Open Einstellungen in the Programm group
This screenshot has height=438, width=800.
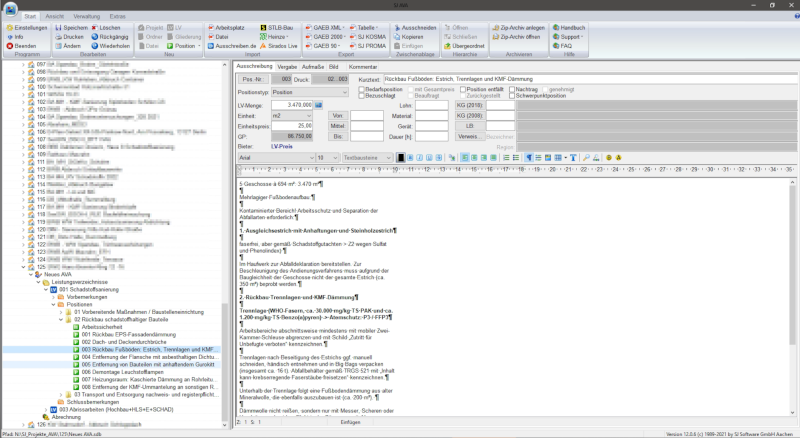pos(27,28)
